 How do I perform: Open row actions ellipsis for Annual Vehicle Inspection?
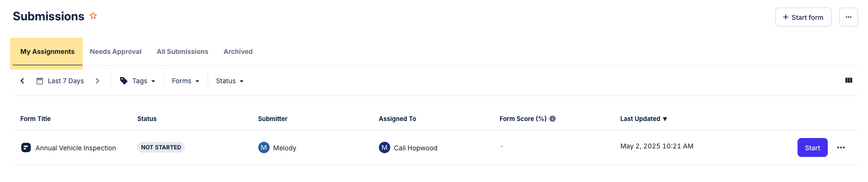[841, 147]
